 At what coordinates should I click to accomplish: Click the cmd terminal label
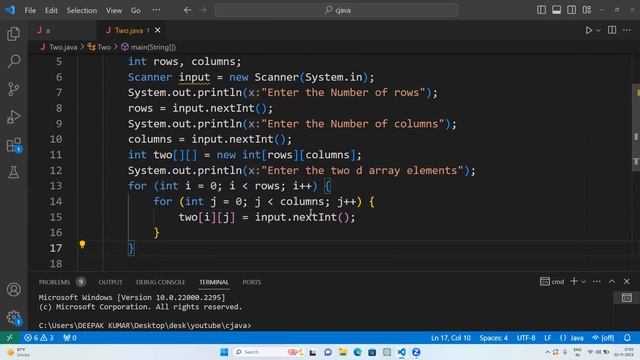[552, 282]
